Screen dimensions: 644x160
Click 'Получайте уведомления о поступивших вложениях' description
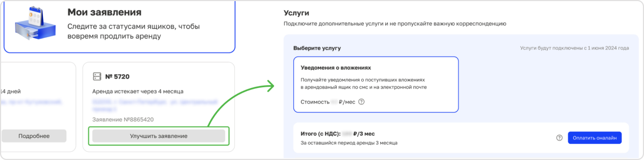[363, 83]
